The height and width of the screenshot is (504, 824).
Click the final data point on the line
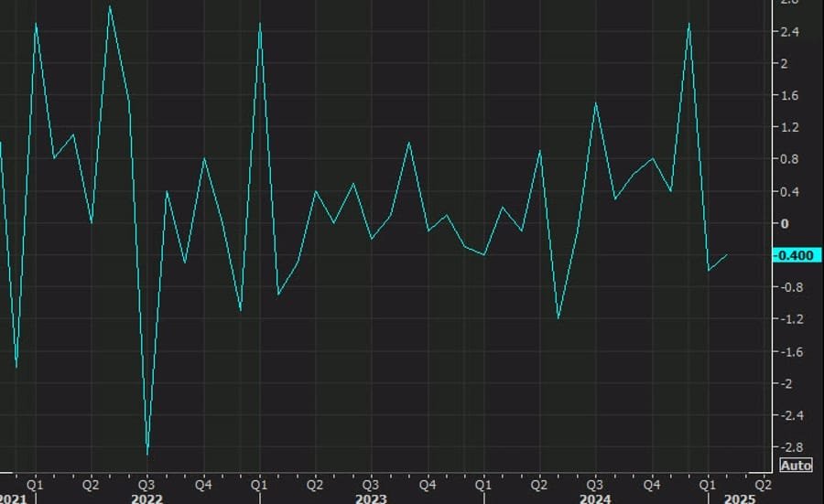(x=727, y=255)
